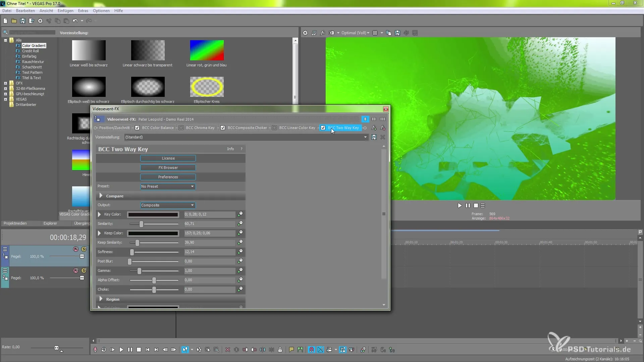Save preview snapshot to file icon
Image resolution: width=644 pixels, height=362 pixels.
[x=397, y=33]
